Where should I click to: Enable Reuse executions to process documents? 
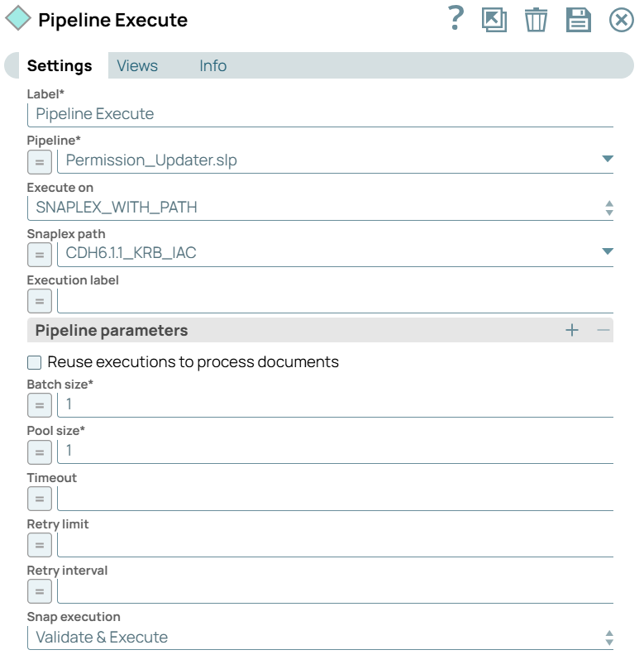click(32, 361)
